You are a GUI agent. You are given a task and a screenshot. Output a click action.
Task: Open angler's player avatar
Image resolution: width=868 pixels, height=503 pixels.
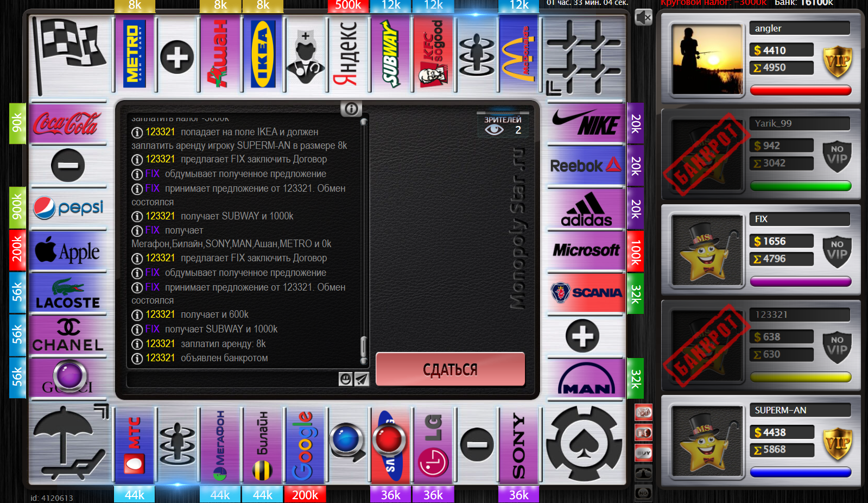coord(707,60)
